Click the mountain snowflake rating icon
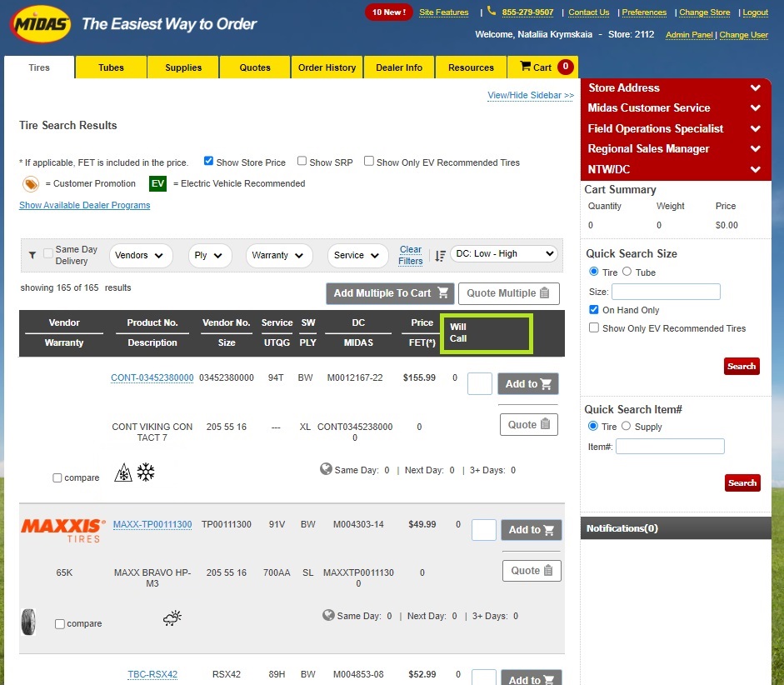 point(123,473)
